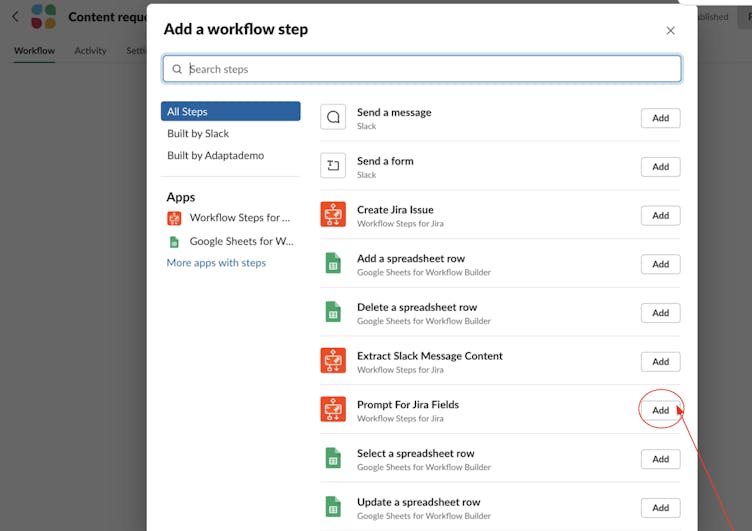Filter by Built by Slack
Viewport: 752px width, 531px height.
point(198,133)
